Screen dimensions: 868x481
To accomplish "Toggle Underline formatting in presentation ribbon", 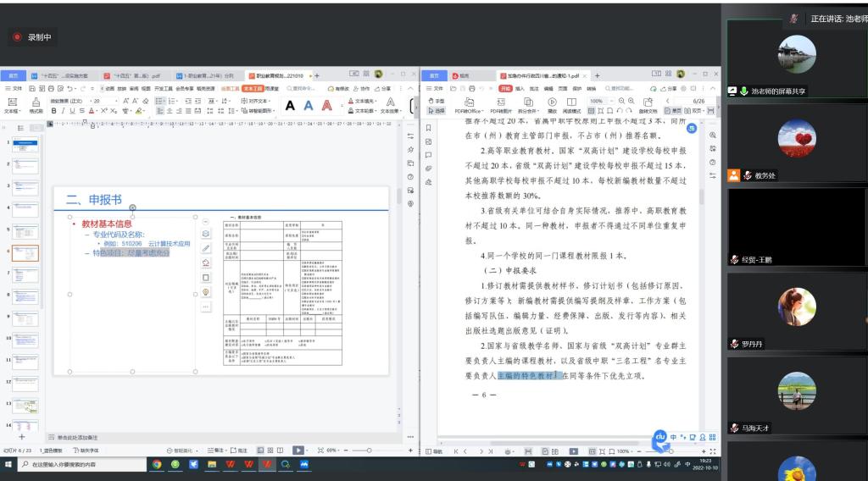I will pos(72,111).
